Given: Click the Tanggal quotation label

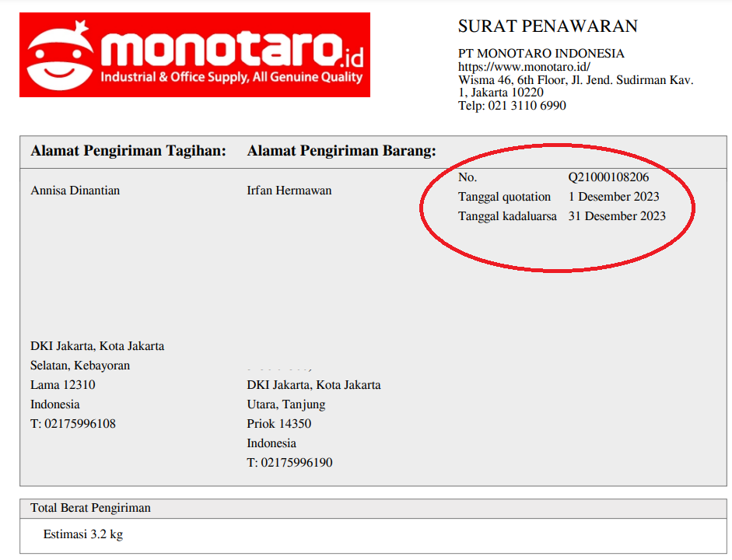Looking at the screenshot, I should tap(504, 197).
